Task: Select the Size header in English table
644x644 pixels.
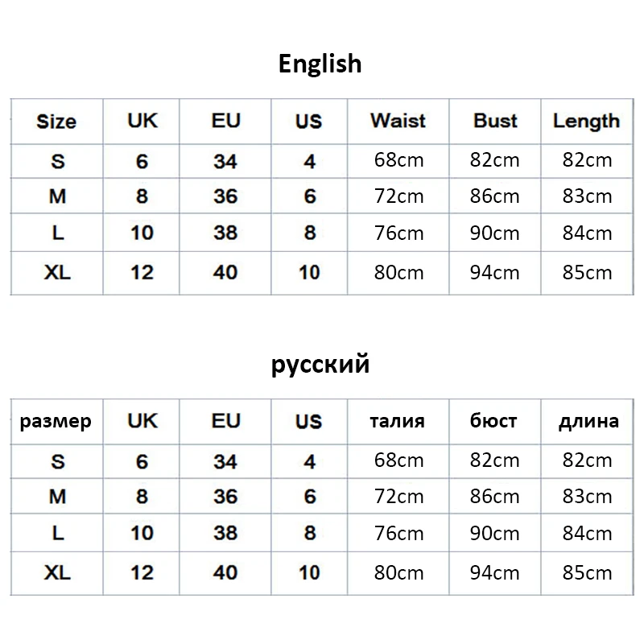Action: coord(56,122)
